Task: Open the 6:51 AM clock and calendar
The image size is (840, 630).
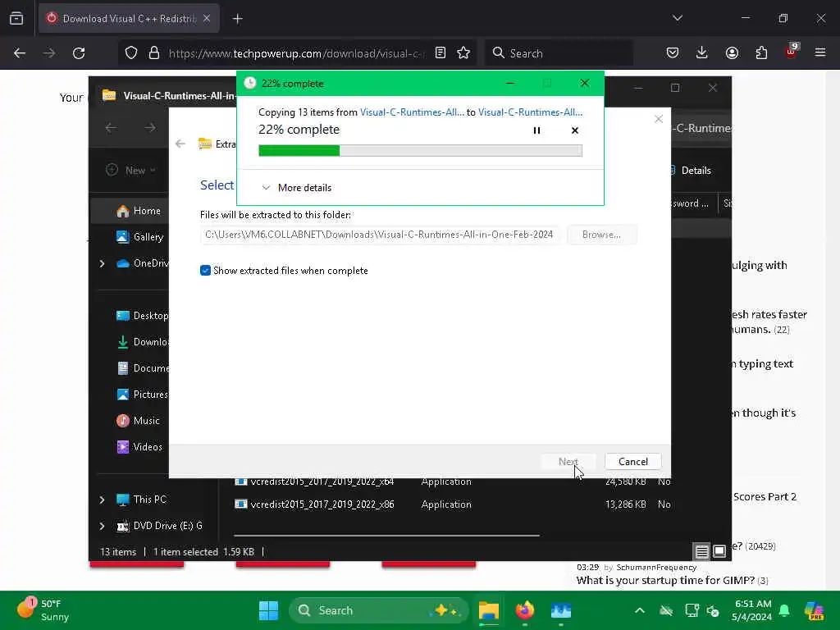Action: pos(751,610)
